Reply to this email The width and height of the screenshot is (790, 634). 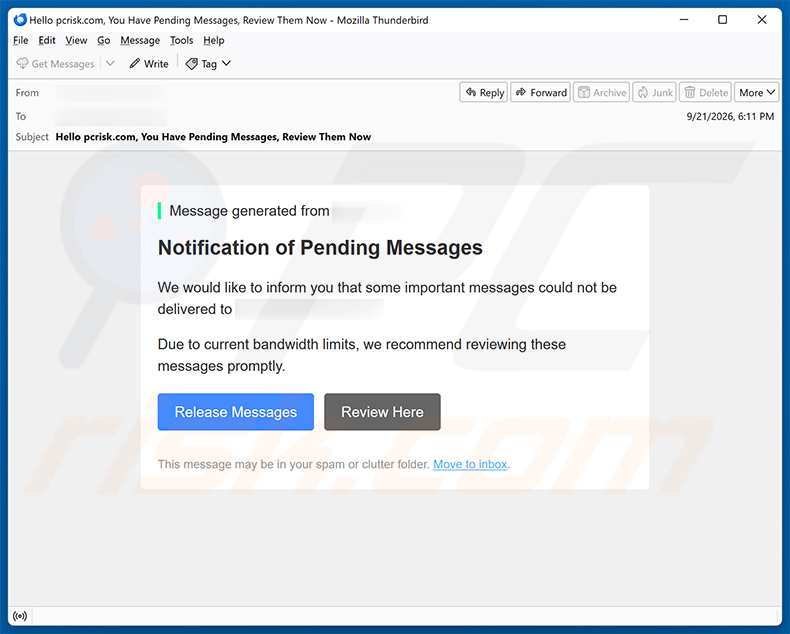click(484, 92)
